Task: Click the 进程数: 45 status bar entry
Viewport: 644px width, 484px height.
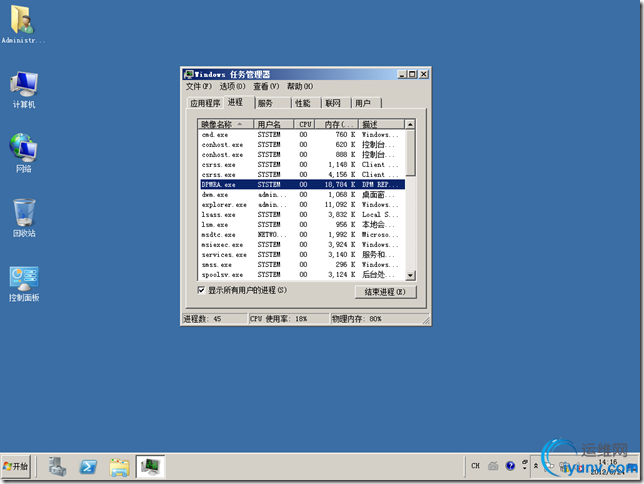Action: [x=214, y=319]
